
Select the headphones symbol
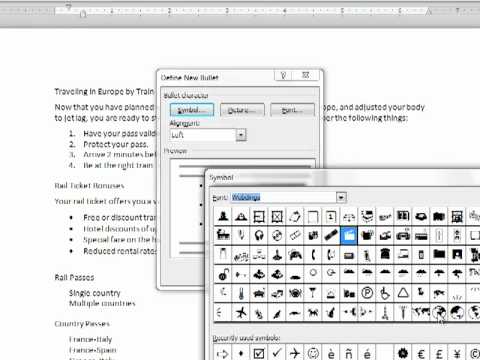259,236
